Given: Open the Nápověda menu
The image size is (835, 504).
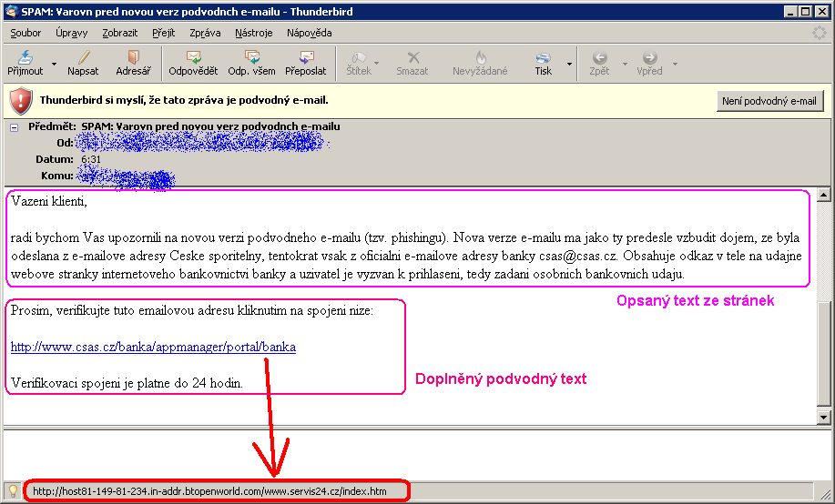Looking at the screenshot, I should (x=310, y=33).
